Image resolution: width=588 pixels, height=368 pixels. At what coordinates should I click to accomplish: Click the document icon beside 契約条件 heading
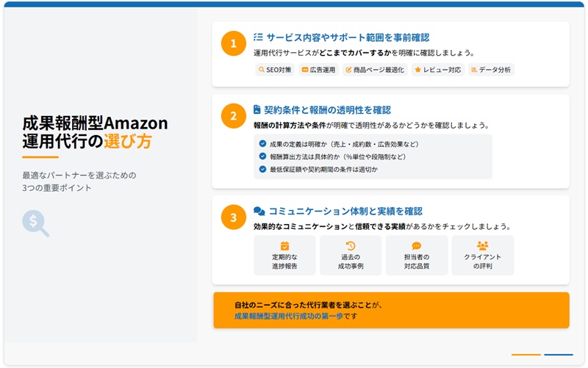tap(257, 109)
